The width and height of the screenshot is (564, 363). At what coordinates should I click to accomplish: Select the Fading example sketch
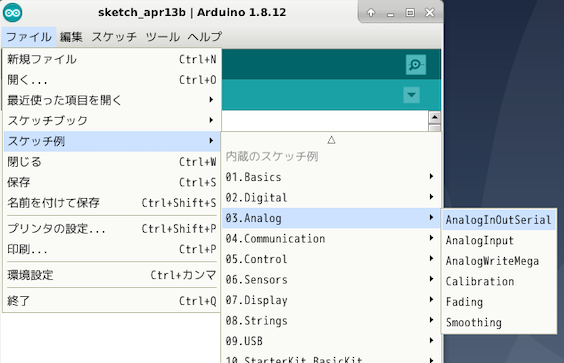click(x=499, y=302)
